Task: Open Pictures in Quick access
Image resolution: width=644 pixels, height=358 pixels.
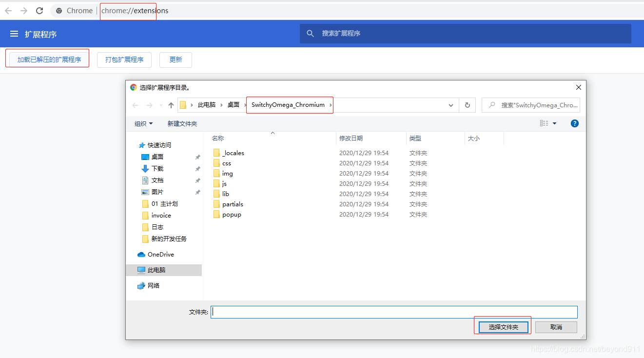Action: (x=153, y=192)
